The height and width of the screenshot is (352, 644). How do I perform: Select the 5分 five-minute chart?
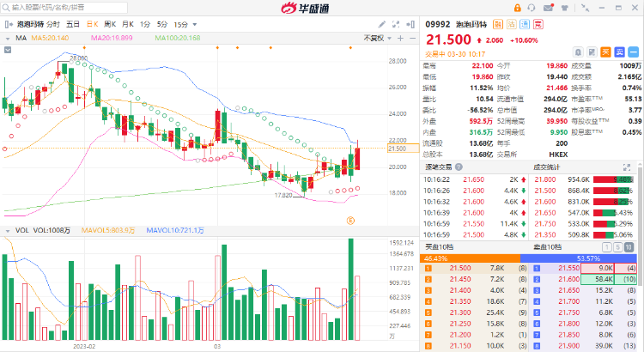[162, 25]
